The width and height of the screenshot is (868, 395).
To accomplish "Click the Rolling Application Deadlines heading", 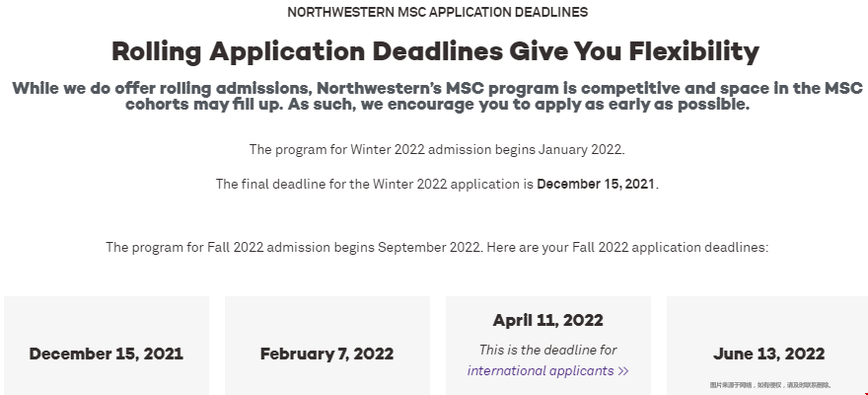I will (x=435, y=51).
